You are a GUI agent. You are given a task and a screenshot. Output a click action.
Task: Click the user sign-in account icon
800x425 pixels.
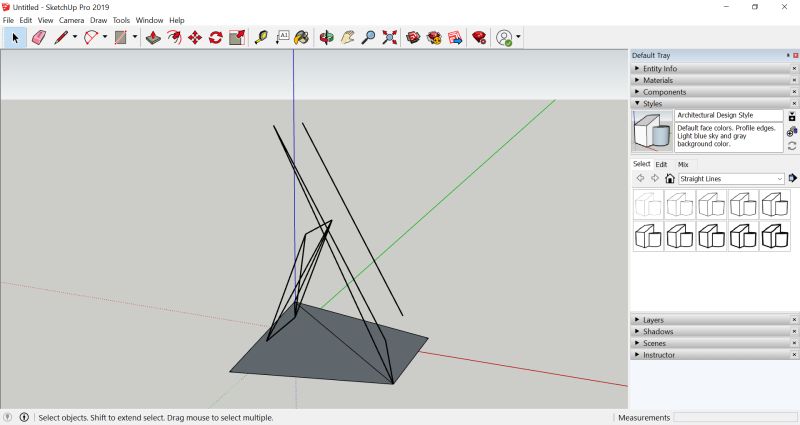[504, 38]
